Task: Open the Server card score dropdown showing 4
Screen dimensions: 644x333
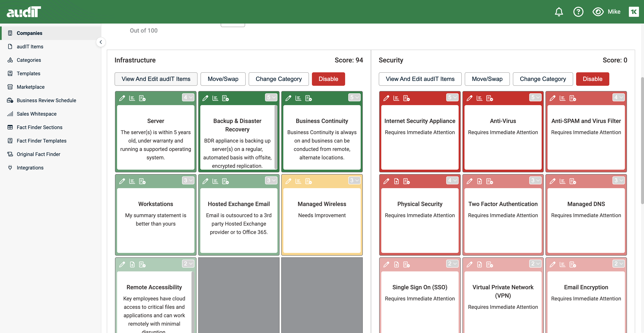Action: 188,97
